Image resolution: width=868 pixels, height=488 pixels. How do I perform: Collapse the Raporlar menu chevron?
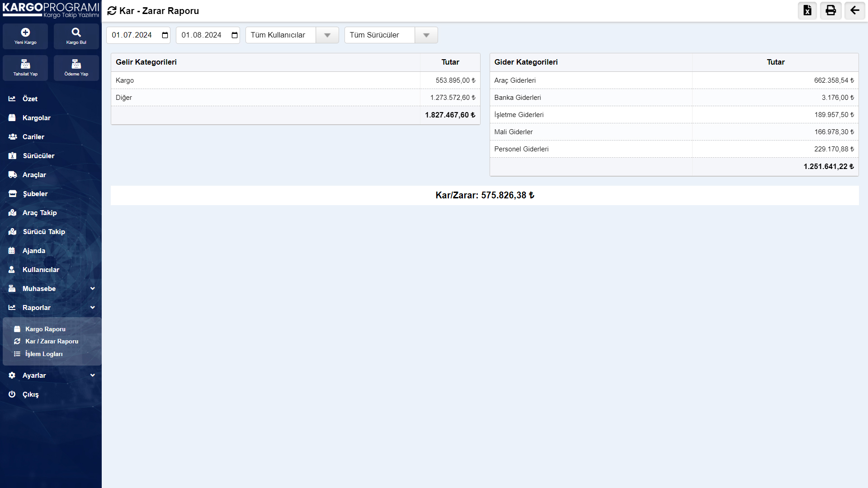coord(93,307)
